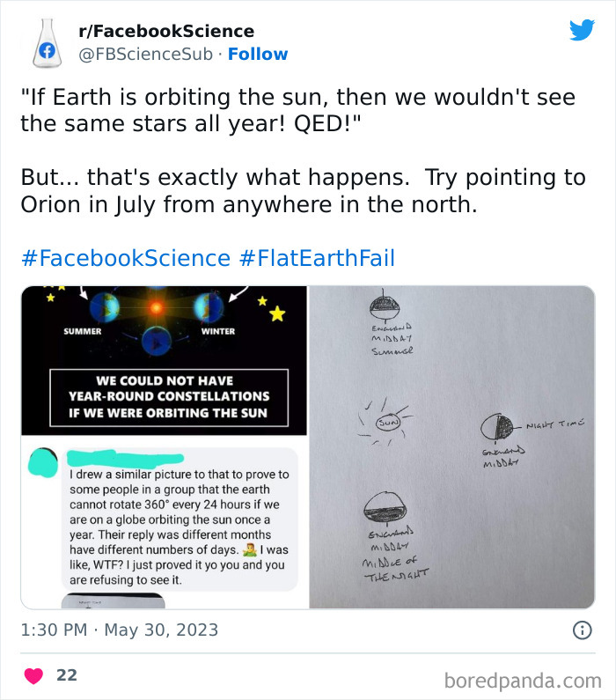The width and height of the screenshot is (616, 700).
Task: Open the year-round constellations meme image
Action: click(x=165, y=360)
